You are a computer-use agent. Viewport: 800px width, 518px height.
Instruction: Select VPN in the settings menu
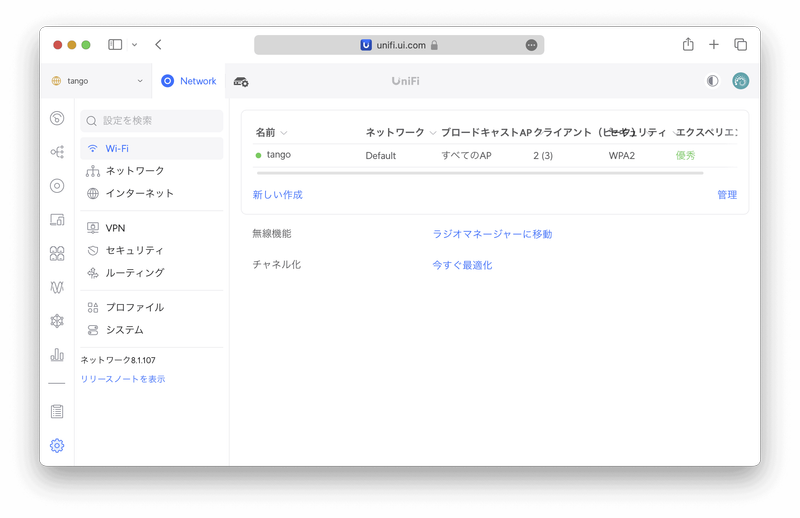coord(115,228)
